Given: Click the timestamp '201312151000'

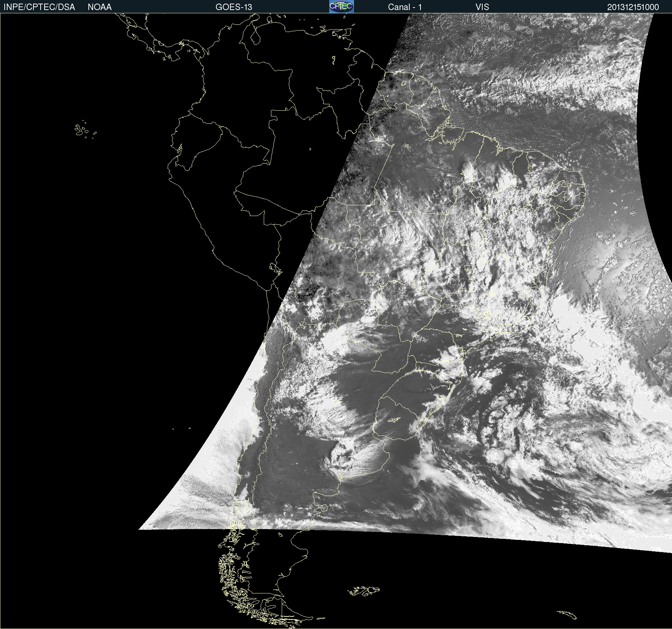Looking at the screenshot, I should (x=633, y=7).
